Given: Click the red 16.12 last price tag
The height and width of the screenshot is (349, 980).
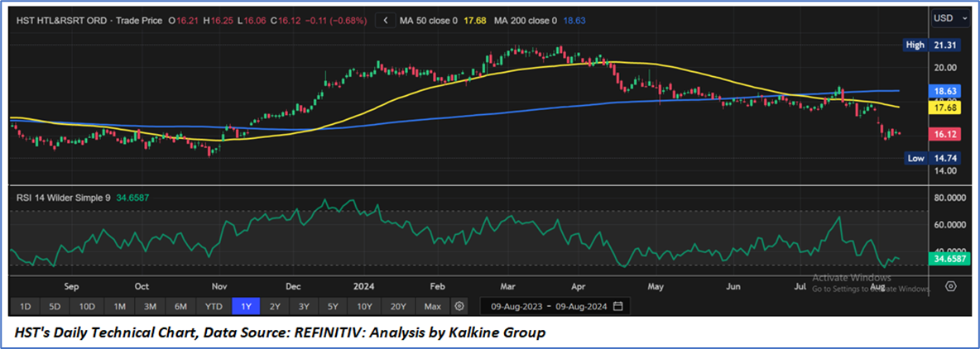Looking at the screenshot, I should 946,134.
